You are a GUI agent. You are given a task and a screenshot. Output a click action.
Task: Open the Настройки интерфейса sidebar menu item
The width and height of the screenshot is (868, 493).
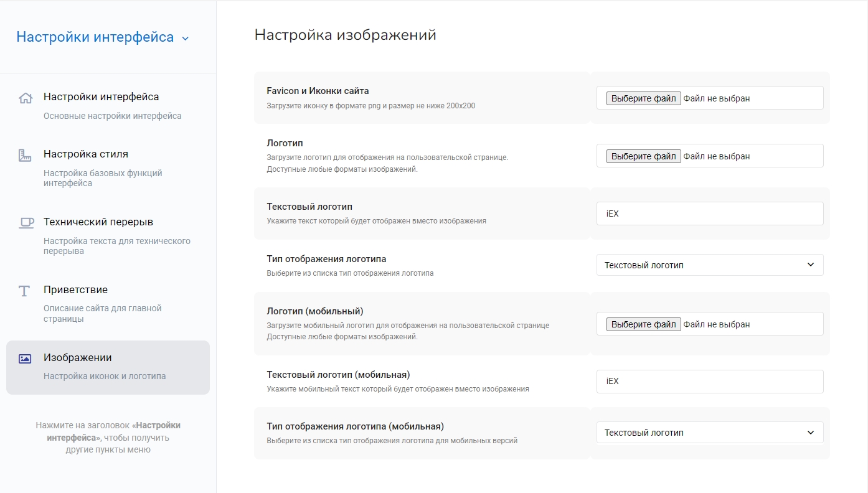click(x=101, y=97)
